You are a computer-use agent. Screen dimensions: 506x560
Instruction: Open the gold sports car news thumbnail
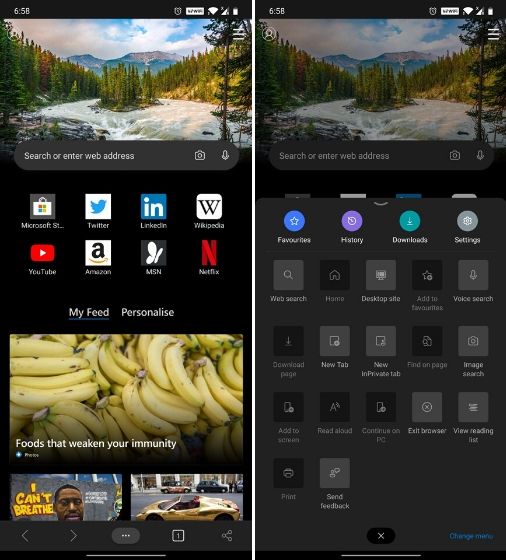pos(187,497)
